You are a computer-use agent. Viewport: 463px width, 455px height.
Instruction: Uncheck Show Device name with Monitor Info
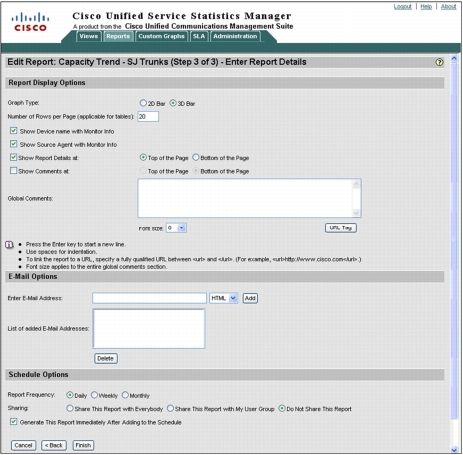pos(13,131)
